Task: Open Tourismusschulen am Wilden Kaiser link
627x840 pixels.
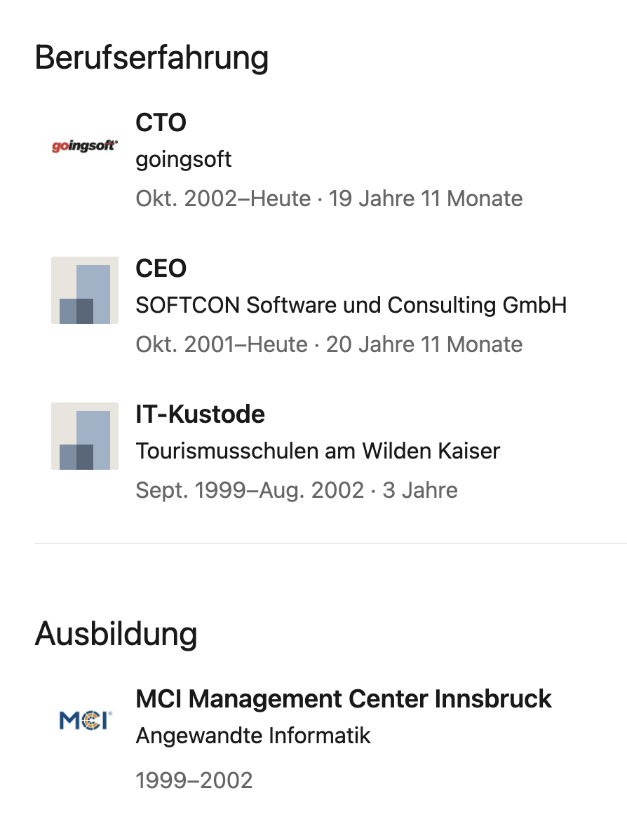Action: click(318, 451)
